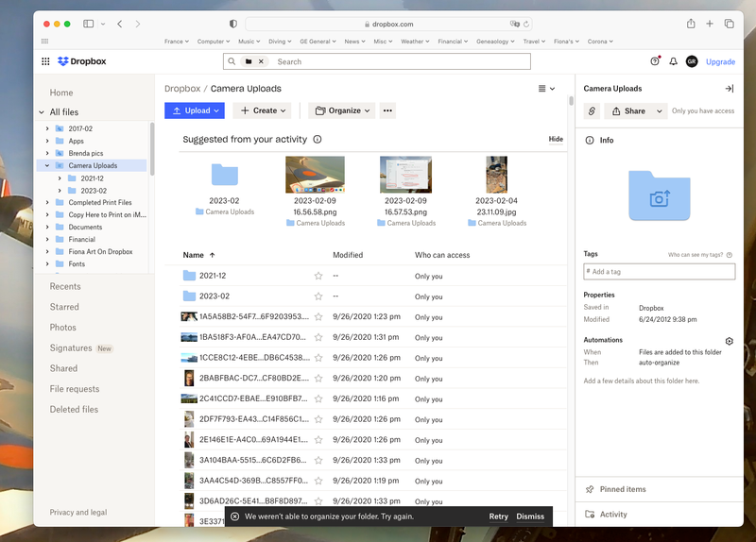Click Retry in the error banner
Image resolution: width=756 pixels, height=542 pixels.
pyautogui.click(x=498, y=517)
